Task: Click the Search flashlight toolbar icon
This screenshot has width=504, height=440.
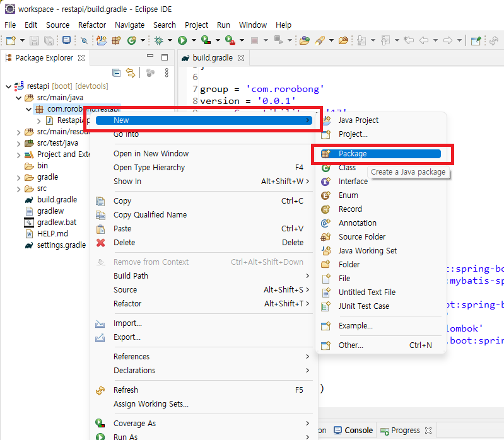Action: (320, 40)
